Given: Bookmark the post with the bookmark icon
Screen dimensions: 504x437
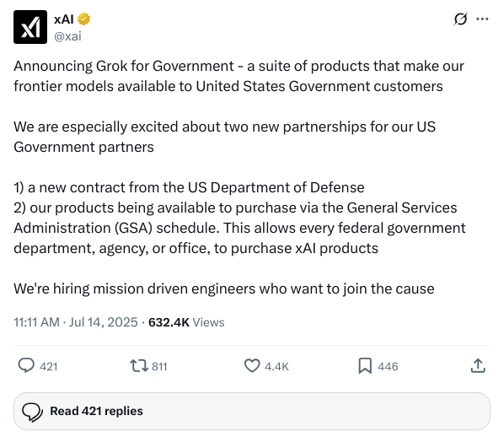Looking at the screenshot, I should [x=365, y=366].
